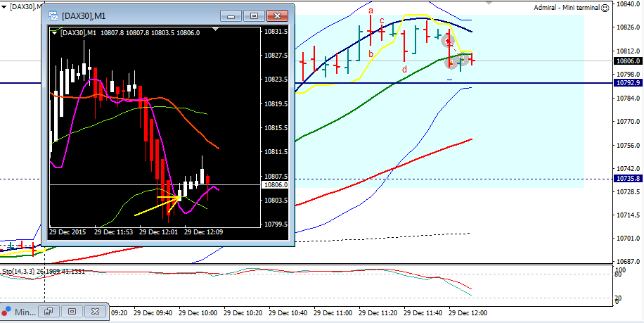Close the minimized Min... window
Viewport: 644px width, 323px height.
(95, 312)
